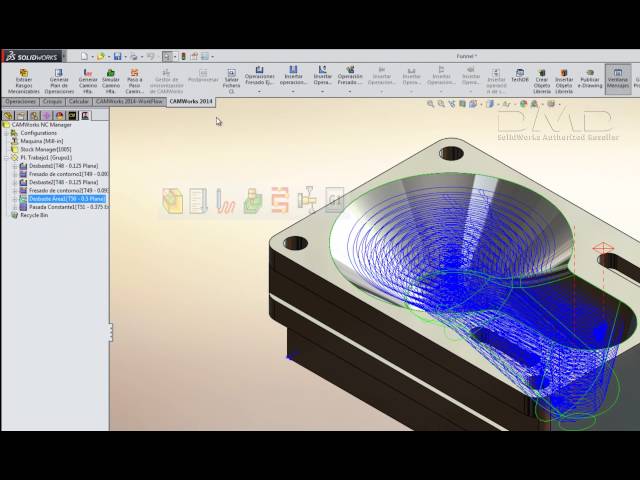This screenshot has width=640, height=480.
Task: Switch to the Operaciones tab
Action: [x=20, y=102]
